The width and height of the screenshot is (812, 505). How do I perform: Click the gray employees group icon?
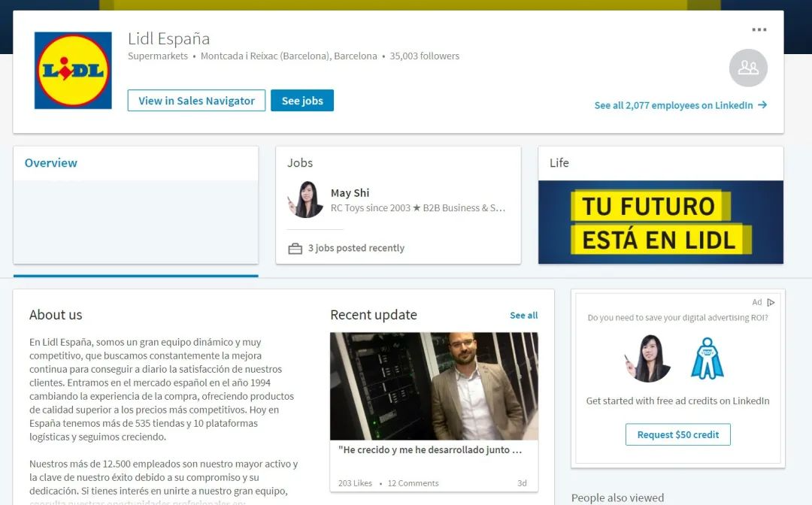pos(748,68)
